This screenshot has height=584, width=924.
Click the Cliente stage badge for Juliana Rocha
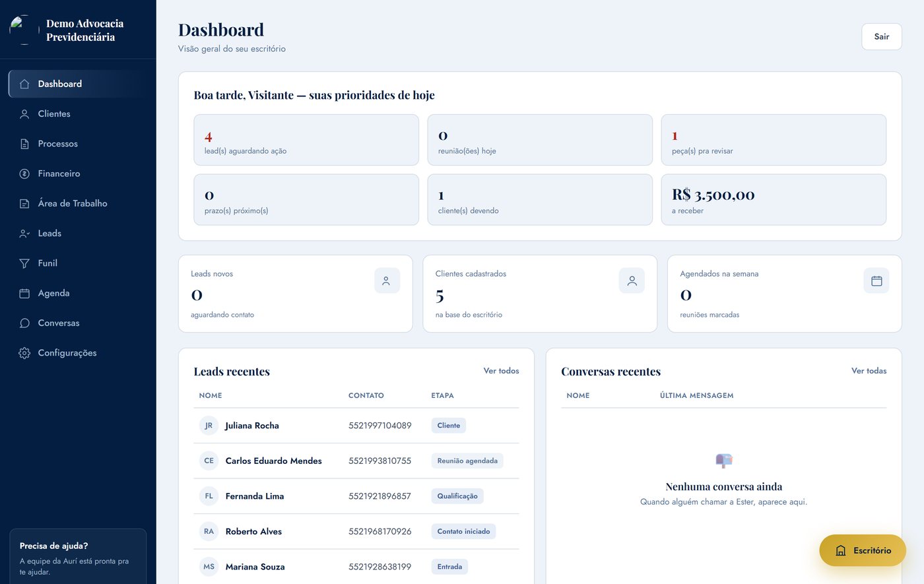pyautogui.click(x=449, y=426)
